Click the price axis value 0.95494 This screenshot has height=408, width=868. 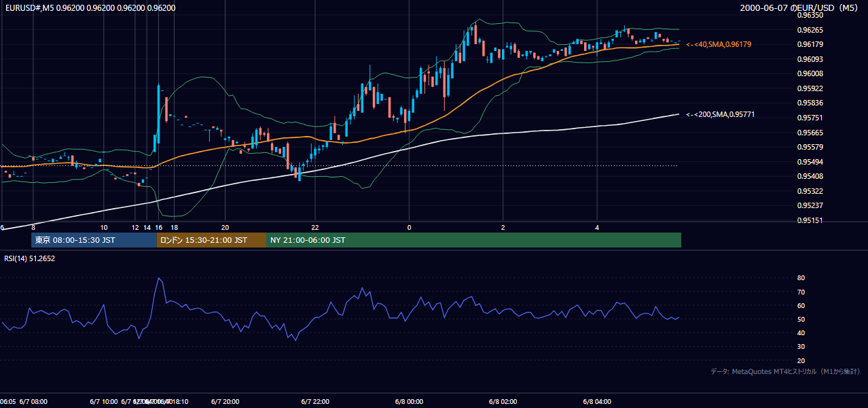[810, 162]
